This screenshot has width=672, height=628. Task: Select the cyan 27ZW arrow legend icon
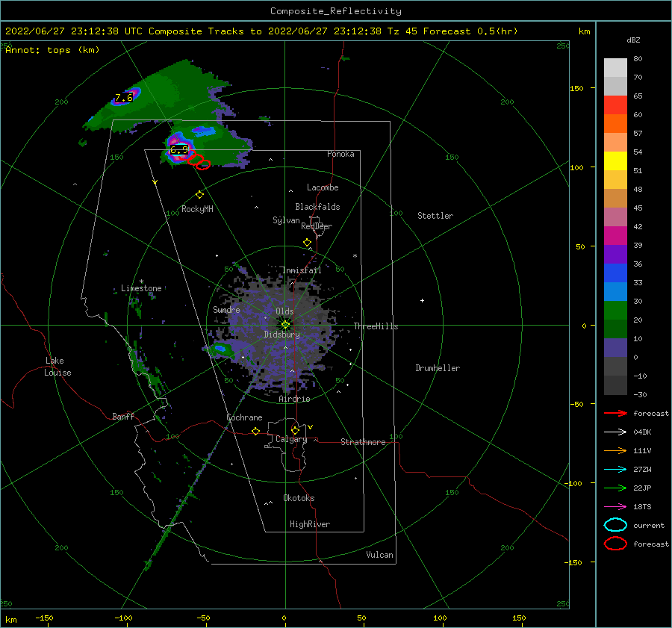pyautogui.click(x=615, y=470)
